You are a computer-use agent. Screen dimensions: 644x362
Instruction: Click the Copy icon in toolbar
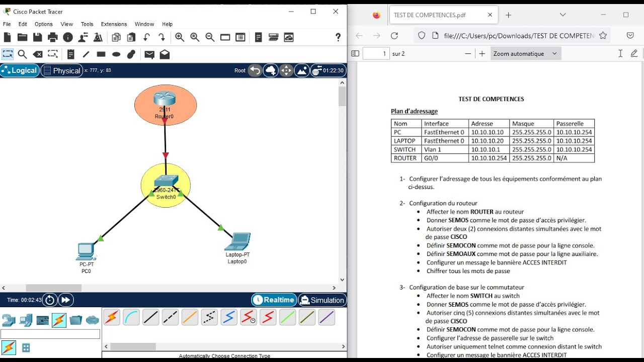pyautogui.click(x=116, y=37)
